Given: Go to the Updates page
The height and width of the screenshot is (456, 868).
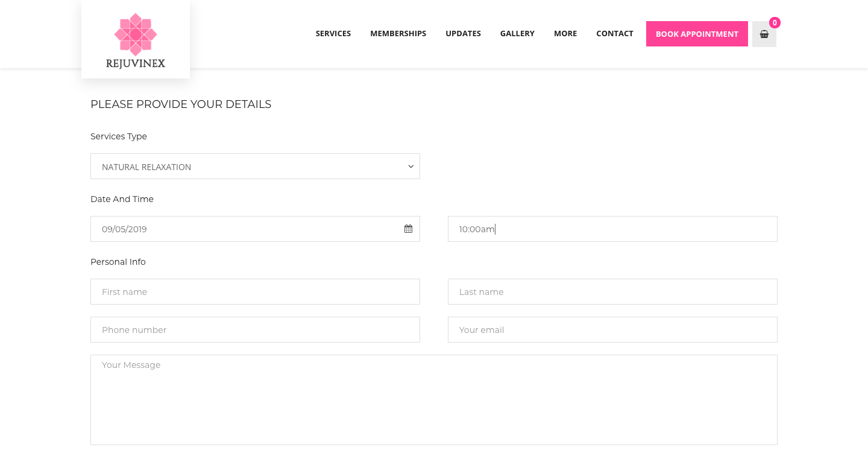Looking at the screenshot, I should (463, 34).
